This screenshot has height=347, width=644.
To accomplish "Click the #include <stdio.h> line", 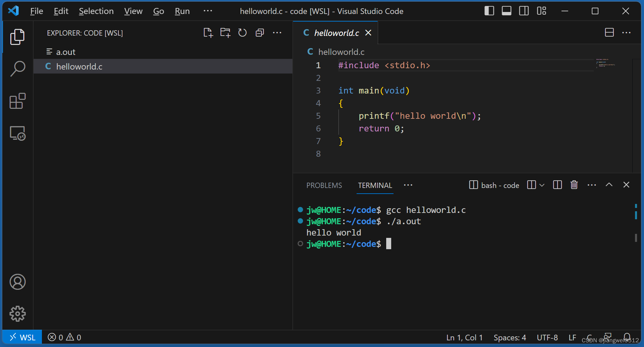I will pos(384,65).
